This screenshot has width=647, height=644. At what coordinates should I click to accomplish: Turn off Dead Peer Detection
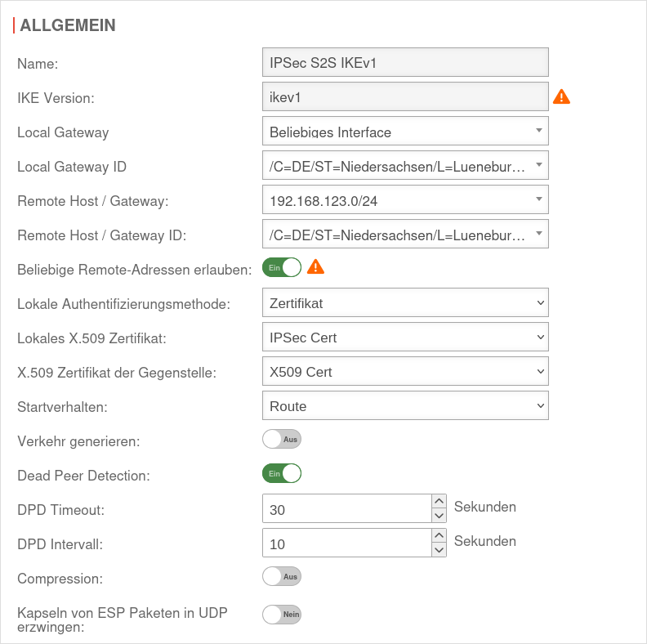[x=282, y=473]
